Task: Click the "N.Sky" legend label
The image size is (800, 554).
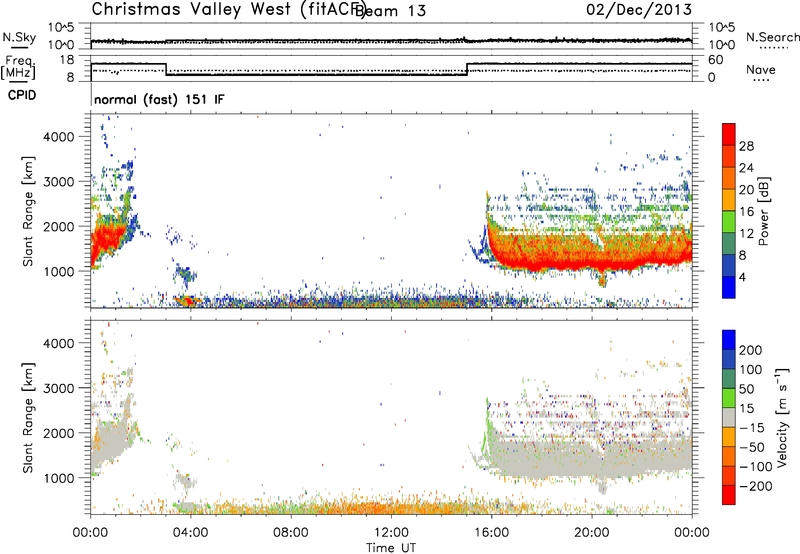Action: pyautogui.click(x=19, y=37)
